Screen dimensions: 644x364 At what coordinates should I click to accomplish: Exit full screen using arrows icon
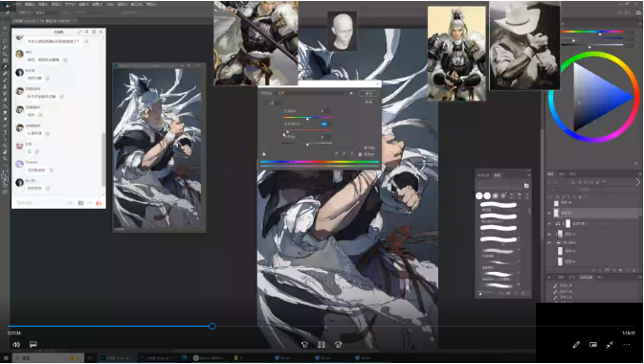pos(610,345)
